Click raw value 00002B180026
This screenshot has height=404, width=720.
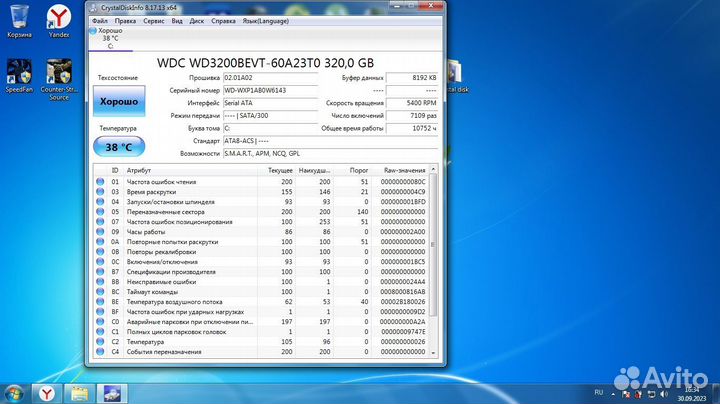403,302
